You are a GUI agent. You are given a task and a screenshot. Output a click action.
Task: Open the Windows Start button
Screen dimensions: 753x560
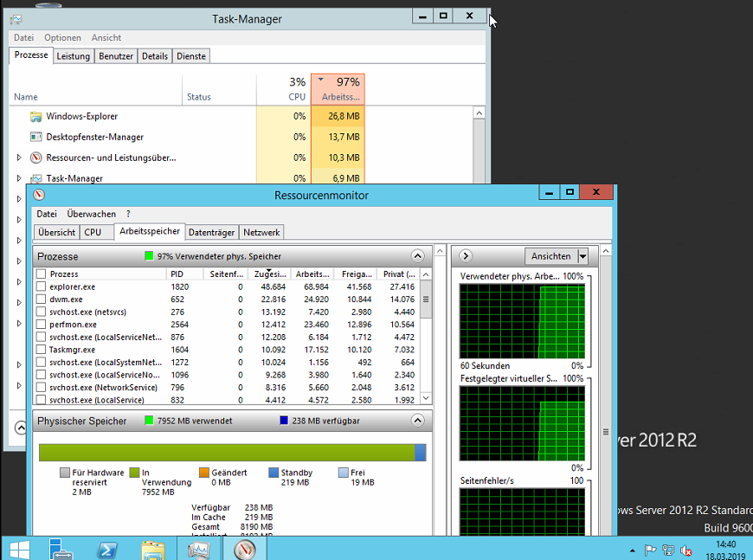coord(19,550)
